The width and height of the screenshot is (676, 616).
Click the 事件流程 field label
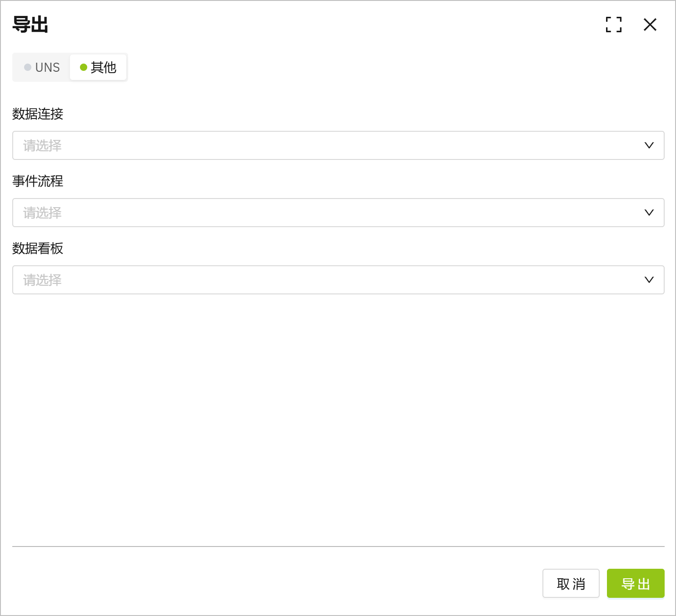pos(38,181)
